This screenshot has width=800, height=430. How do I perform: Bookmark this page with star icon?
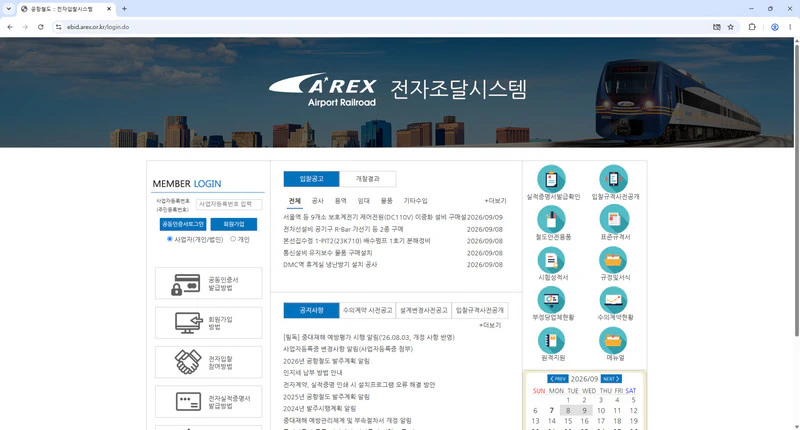pos(731,27)
